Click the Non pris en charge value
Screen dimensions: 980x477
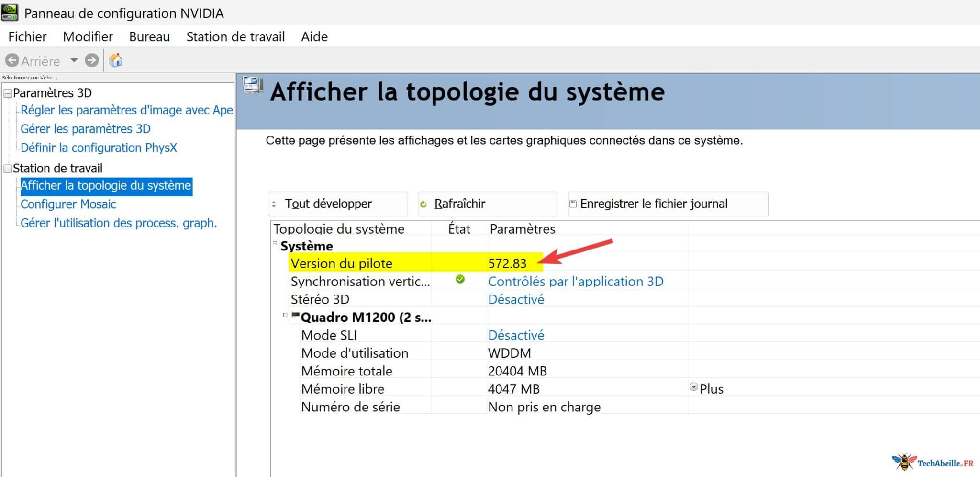[x=544, y=407]
